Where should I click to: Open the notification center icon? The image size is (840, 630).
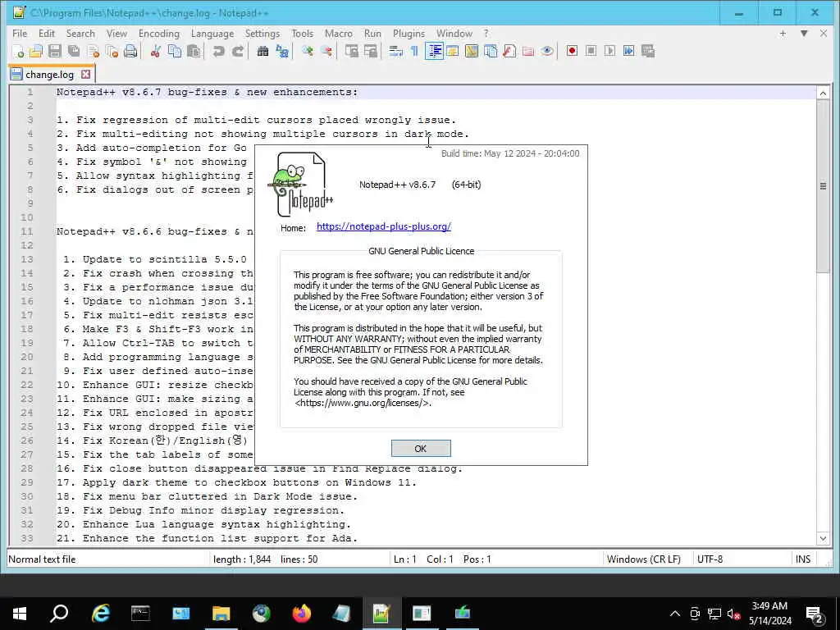pyautogui.click(x=815, y=614)
